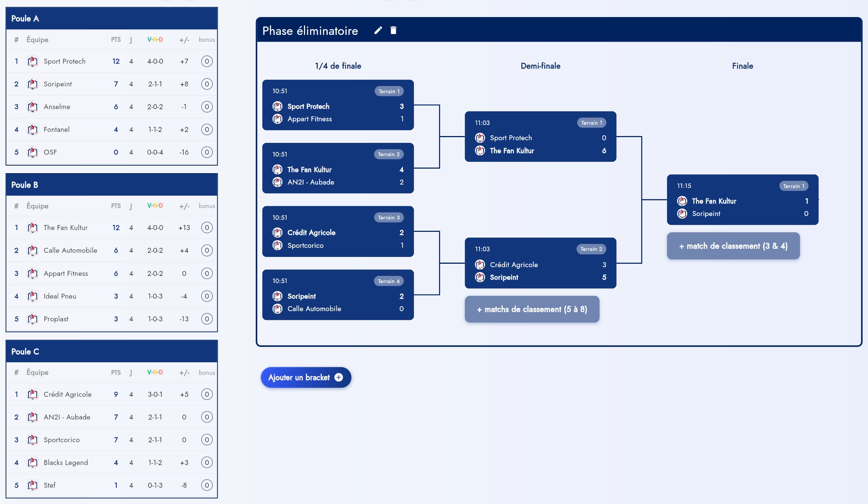Sort Poule A by the PTS column
Viewport: 868px width, 504px height.
[x=116, y=40]
